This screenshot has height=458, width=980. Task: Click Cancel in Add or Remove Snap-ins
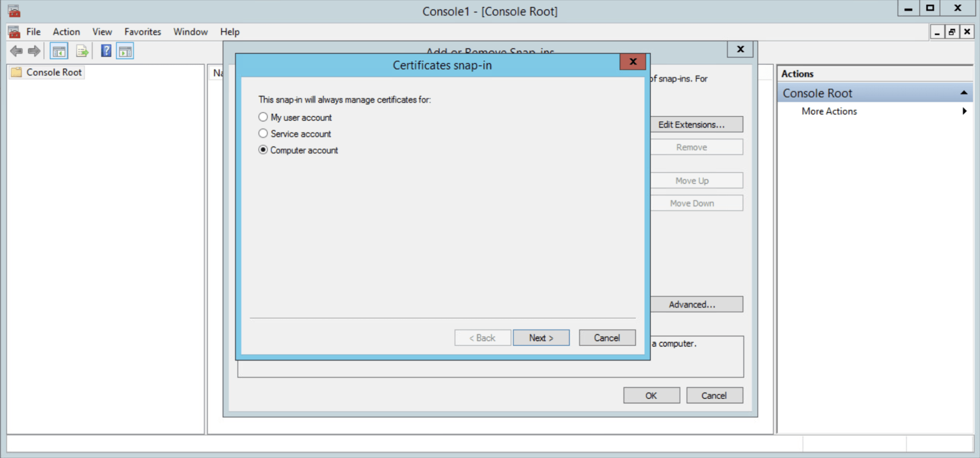(714, 396)
